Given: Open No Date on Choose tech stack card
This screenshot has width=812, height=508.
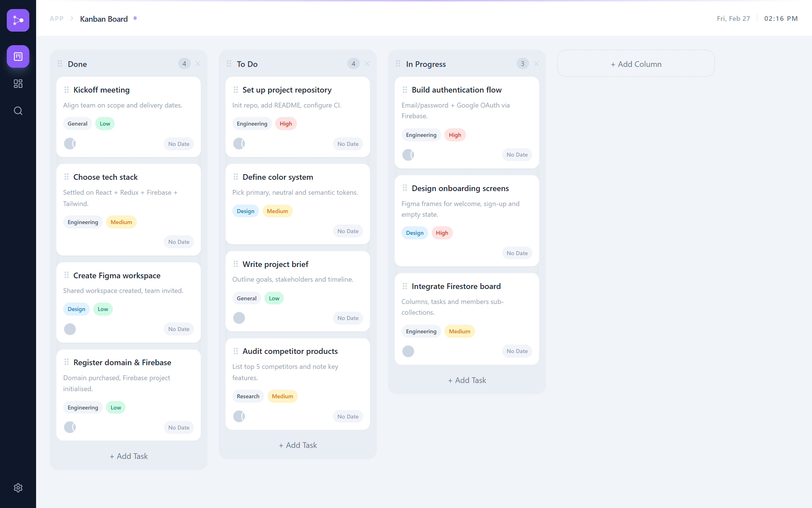Looking at the screenshot, I should pos(179,242).
